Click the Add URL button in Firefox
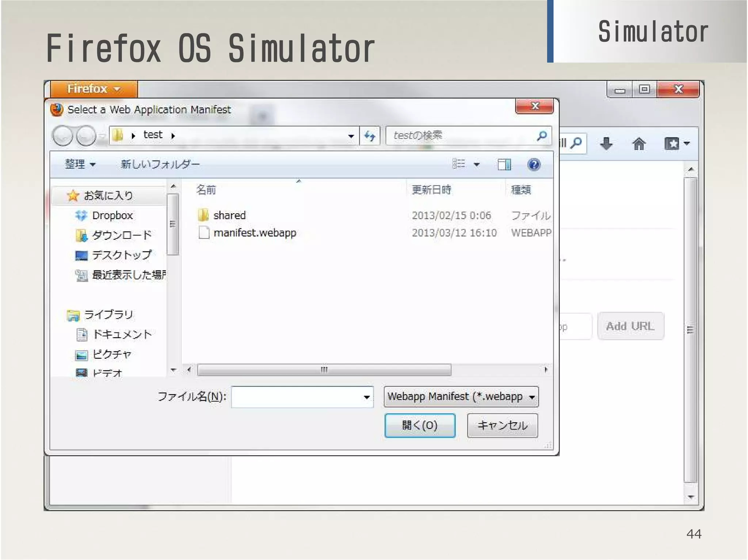This screenshot has height=560, width=748. pyautogui.click(x=630, y=326)
